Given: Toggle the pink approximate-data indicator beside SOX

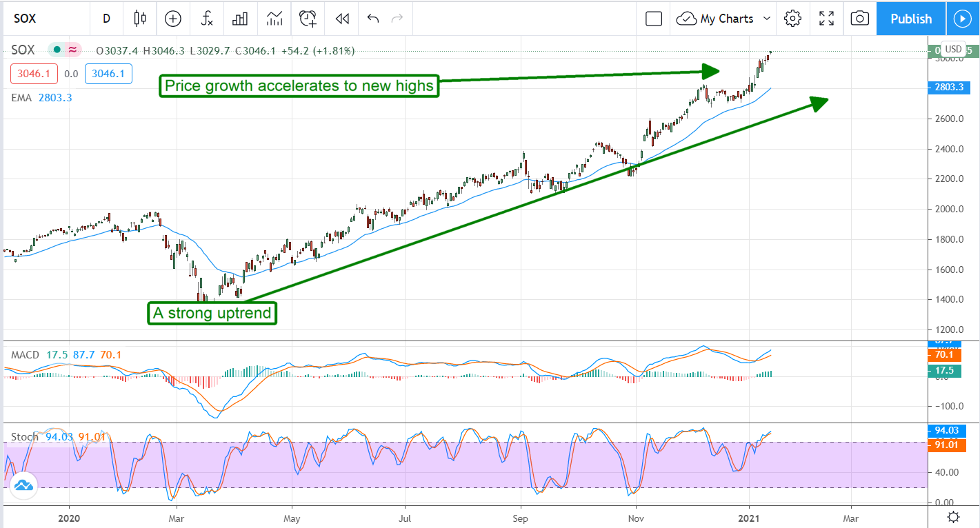Looking at the screenshot, I should 72,50.
